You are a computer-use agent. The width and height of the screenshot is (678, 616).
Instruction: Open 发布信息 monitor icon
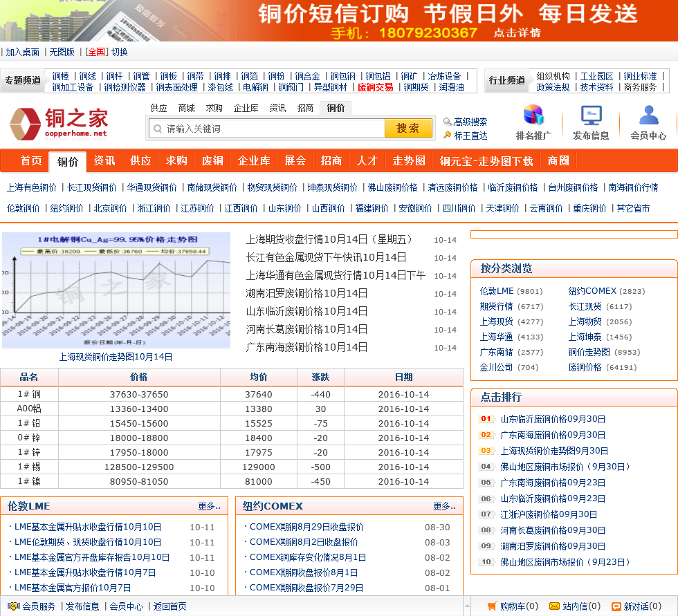(x=591, y=115)
